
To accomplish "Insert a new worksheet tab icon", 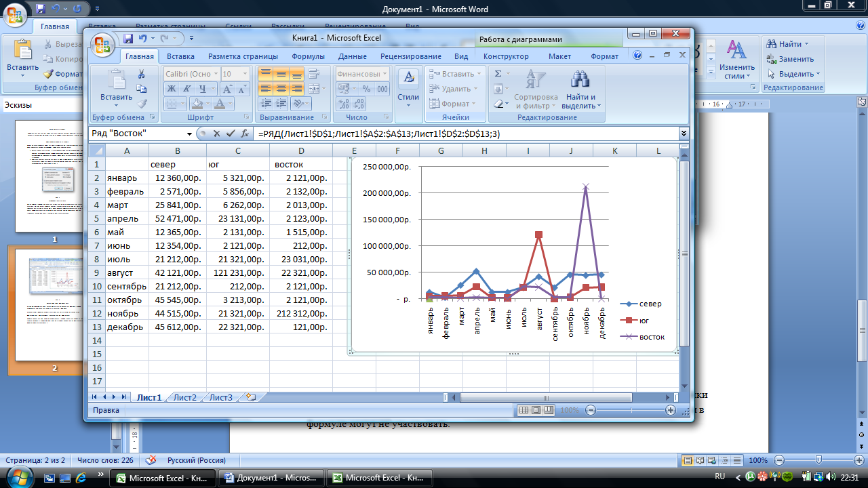I will (251, 397).
